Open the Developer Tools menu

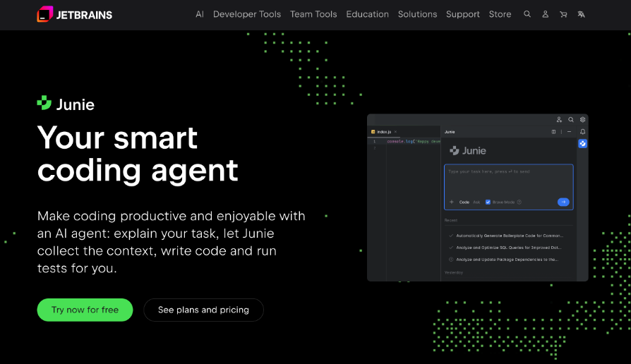[x=247, y=14]
